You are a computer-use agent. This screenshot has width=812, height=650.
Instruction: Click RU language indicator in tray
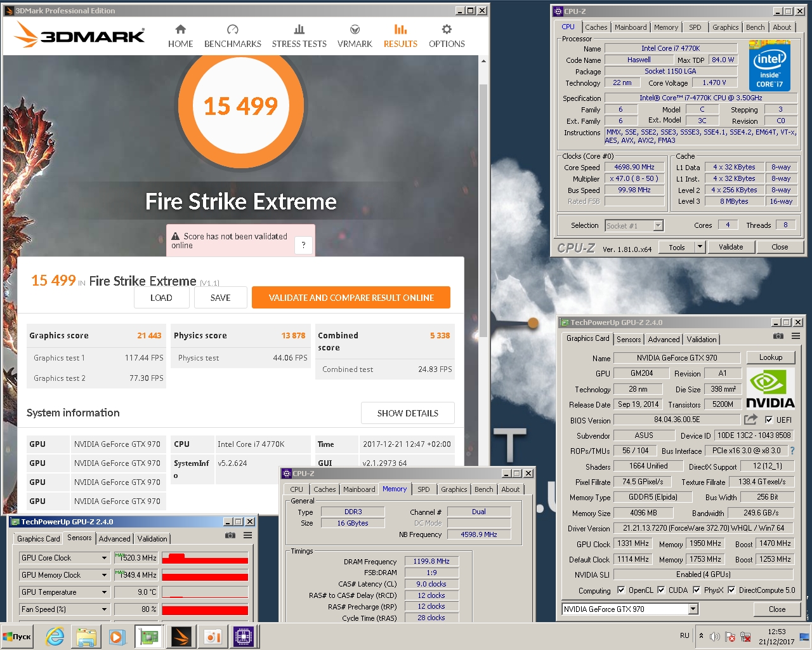(x=684, y=635)
